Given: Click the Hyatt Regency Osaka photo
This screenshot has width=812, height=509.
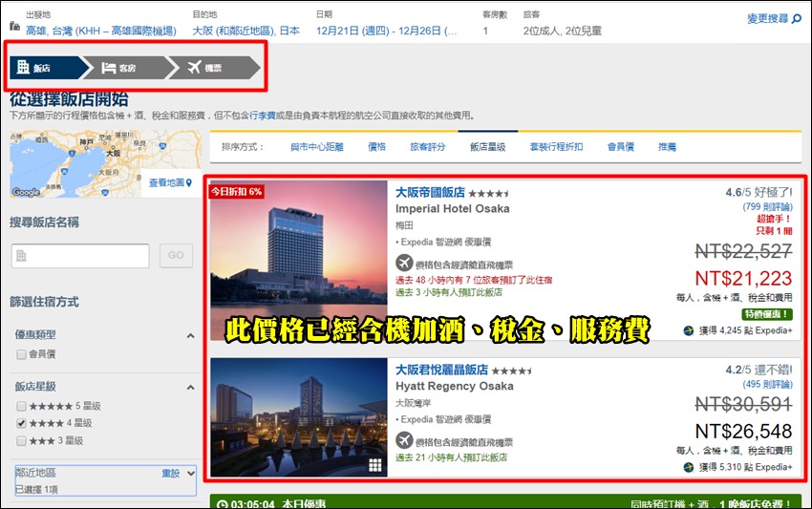Looking at the screenshot, I should pos(299,417).
